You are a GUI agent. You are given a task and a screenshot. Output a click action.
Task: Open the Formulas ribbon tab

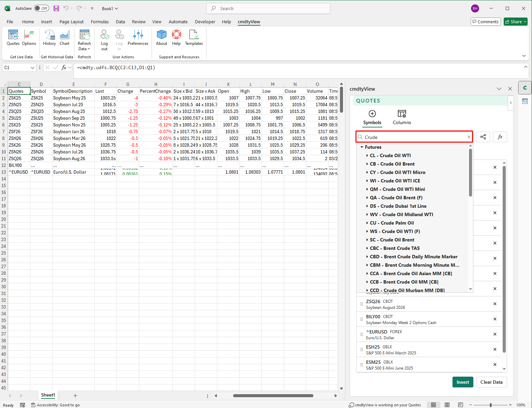tap(100, 22)
